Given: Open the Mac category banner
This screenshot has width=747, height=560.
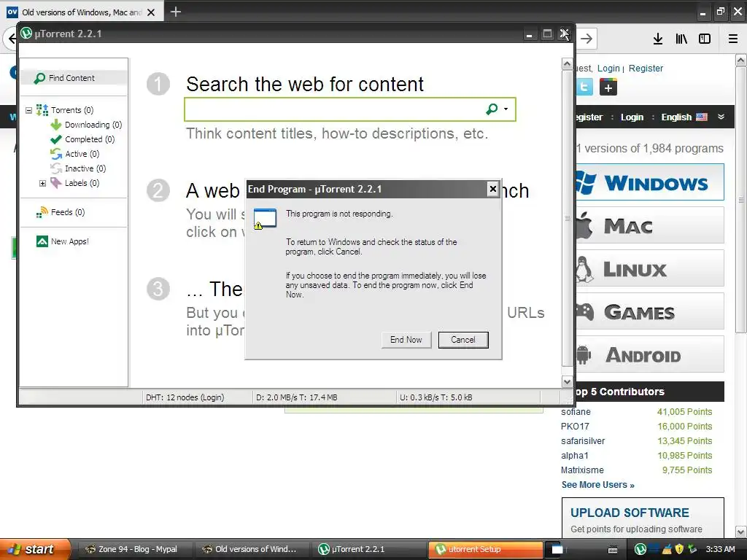Looking at the screenshot, I should [x=650, y=225].
